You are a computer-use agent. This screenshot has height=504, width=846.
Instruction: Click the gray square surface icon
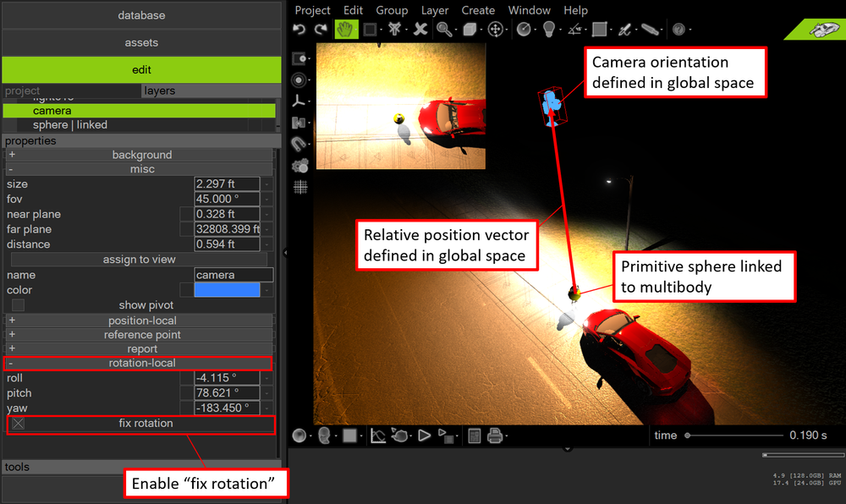600,29
